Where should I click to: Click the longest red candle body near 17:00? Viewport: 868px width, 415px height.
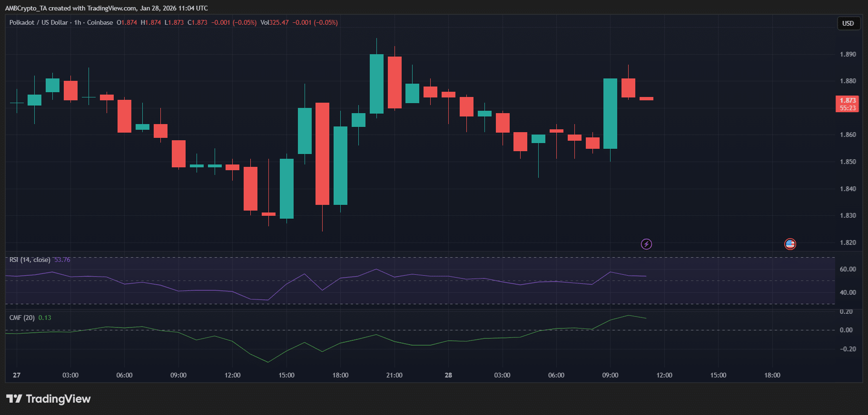322,154
